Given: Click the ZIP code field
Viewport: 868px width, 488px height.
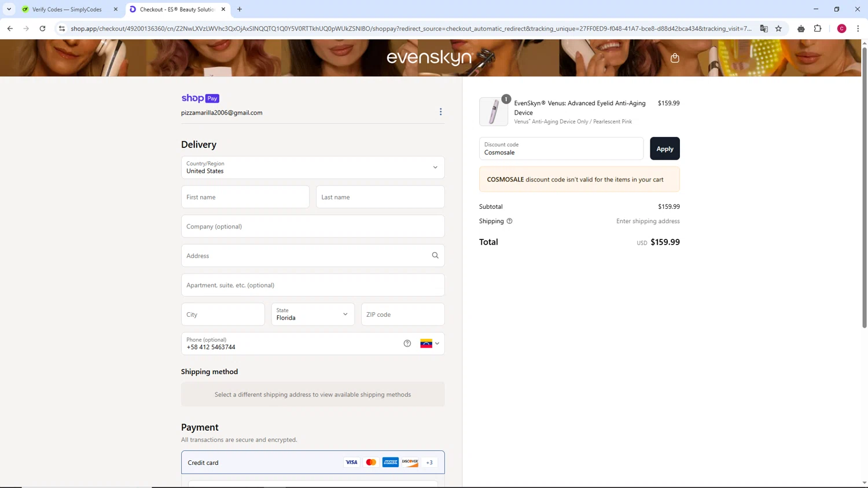Looking at the screenshot, I should pos(403,315).
